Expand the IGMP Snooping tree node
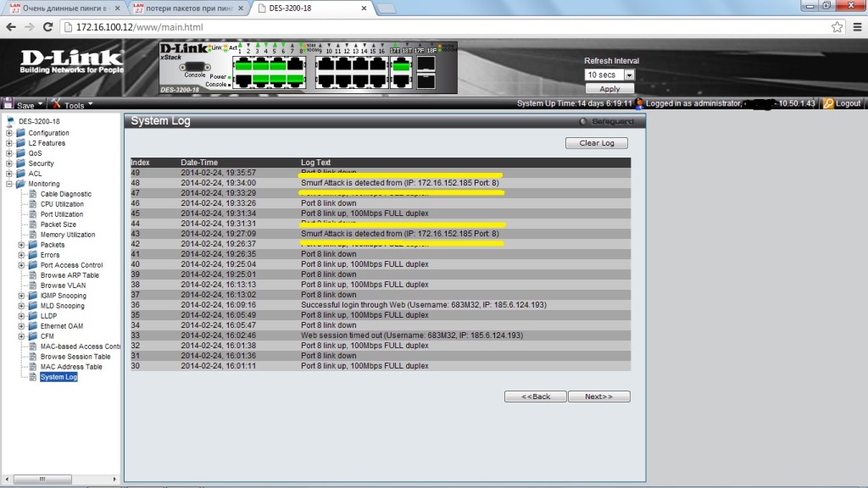The width and height of the screenshot is (868, 488). [x=21, y=296]
